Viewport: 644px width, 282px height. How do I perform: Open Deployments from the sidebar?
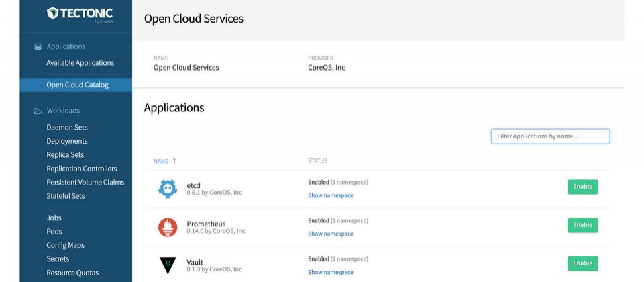click(67, 141)
